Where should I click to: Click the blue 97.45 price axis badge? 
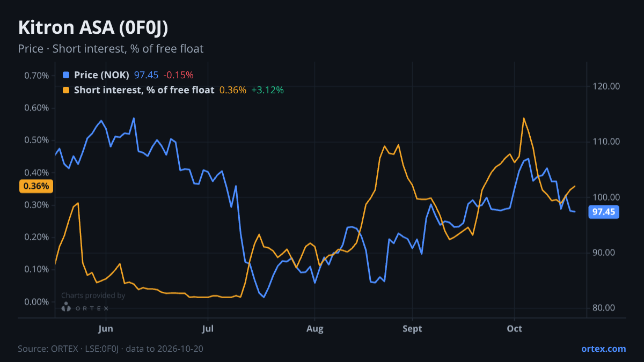pyautogui.click(x=604, y=212)
